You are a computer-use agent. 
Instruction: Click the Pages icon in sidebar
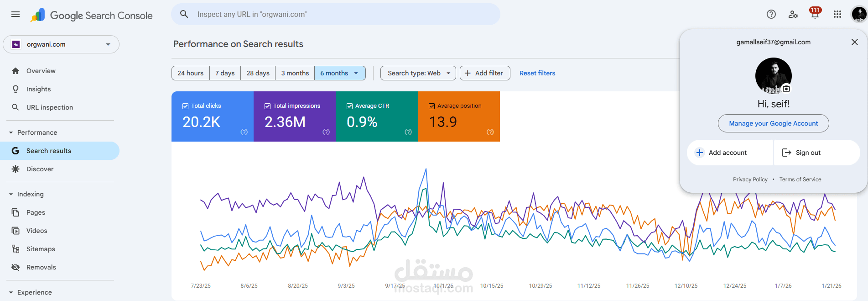pos(16,212)
